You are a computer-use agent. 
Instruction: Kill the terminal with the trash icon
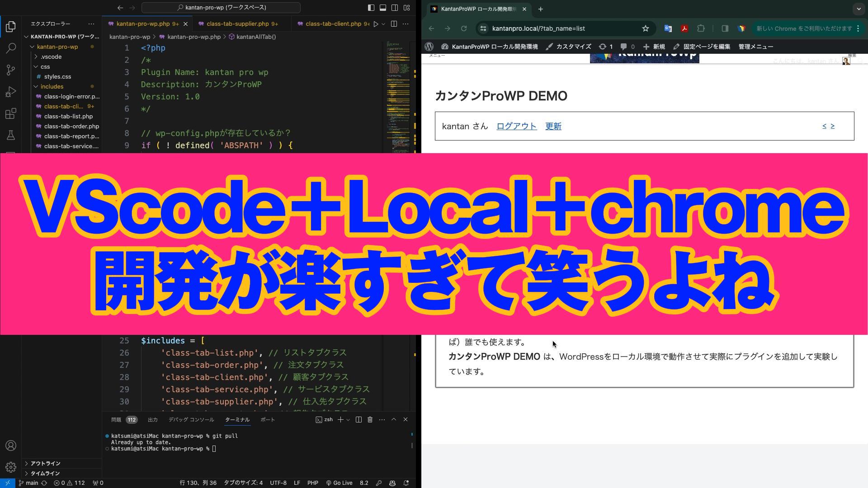370,419
